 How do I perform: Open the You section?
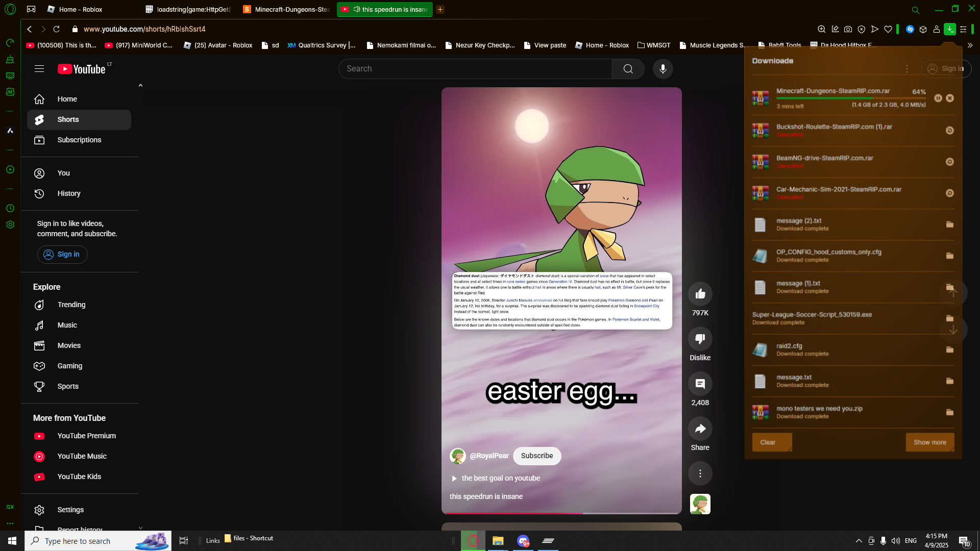pyautogui.click(x=79, y=173)
